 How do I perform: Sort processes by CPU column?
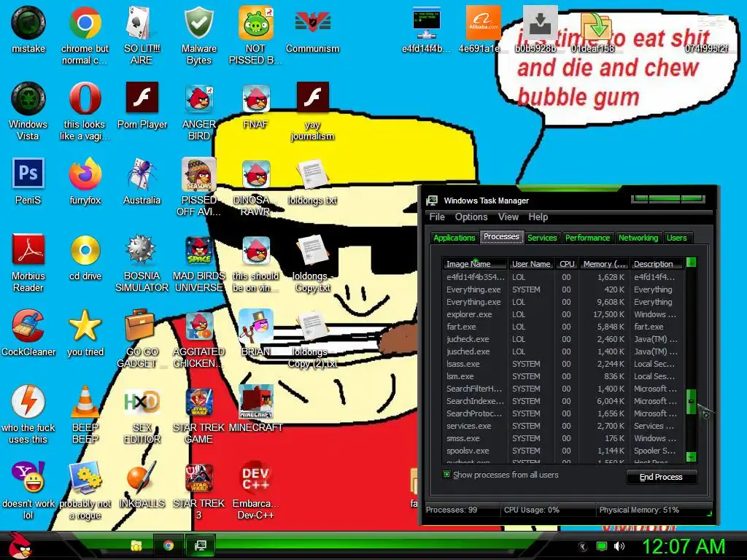coord(567,264)
